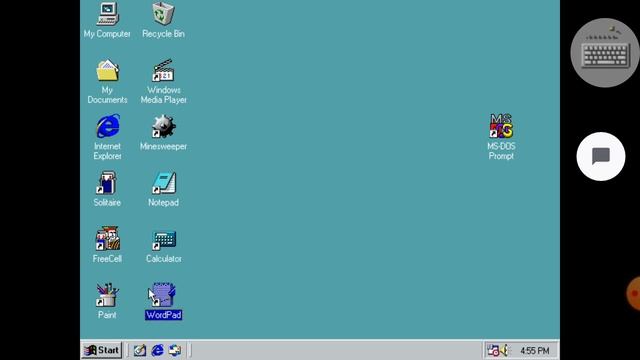Select the Solitaire shortcut icon
The width and height of the screenshot is (640, 360).
(107, 182)
